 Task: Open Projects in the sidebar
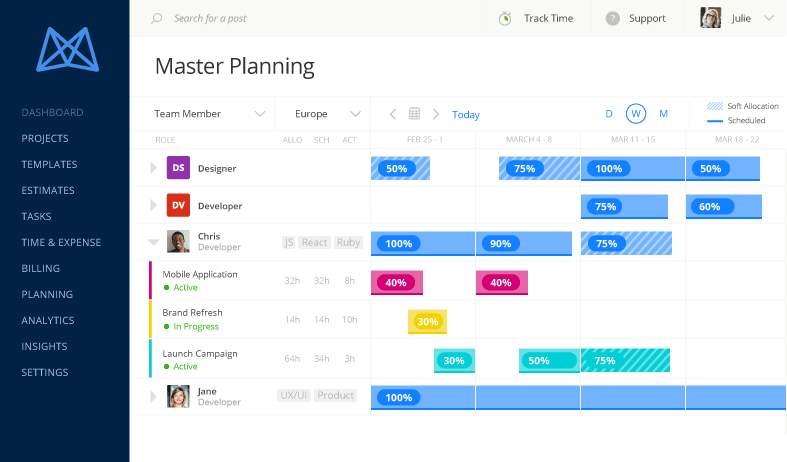pyautogui.click(x=45, y=138)
